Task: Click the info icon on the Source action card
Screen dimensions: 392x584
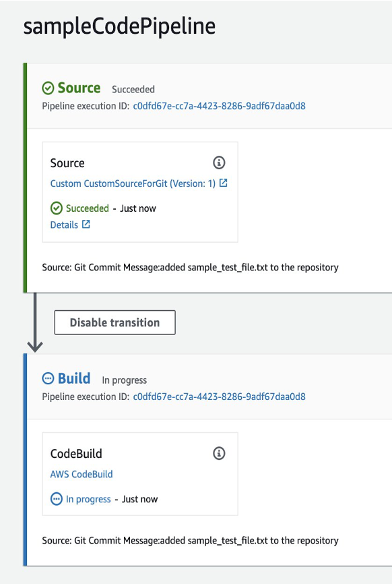Action: [x=219, y=163]
